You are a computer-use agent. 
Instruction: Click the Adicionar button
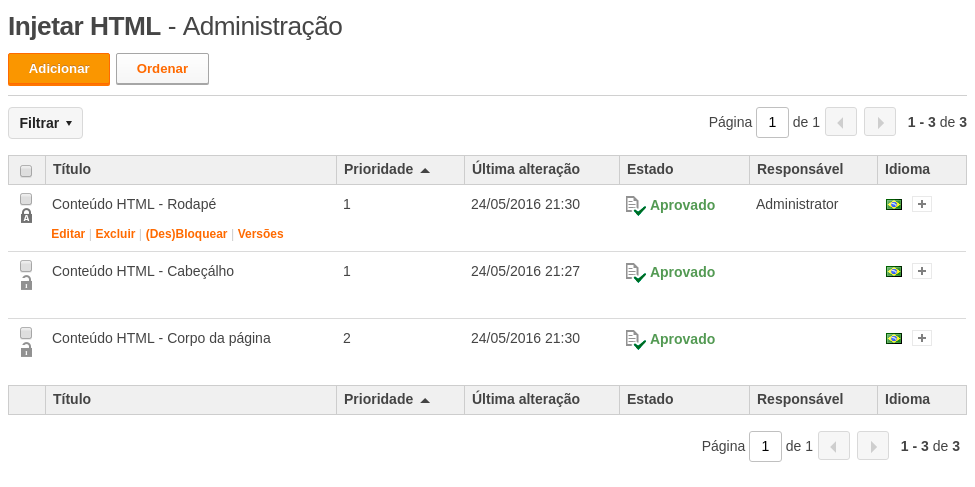[59, 69]
